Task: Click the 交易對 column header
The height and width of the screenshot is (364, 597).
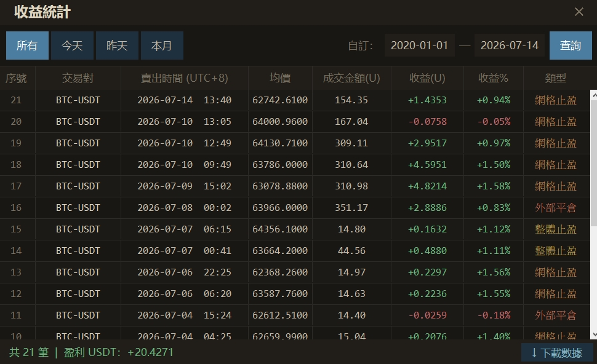Action: [x=78, y=78]
